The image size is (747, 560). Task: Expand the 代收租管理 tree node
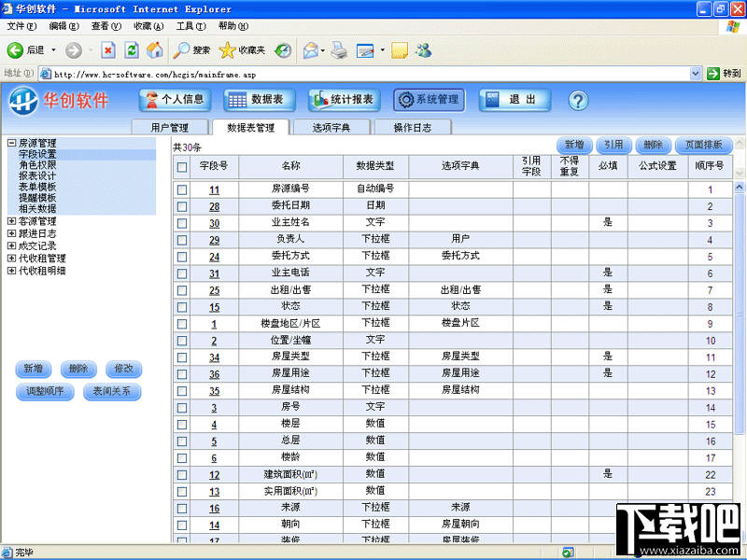tap(11, 259)
